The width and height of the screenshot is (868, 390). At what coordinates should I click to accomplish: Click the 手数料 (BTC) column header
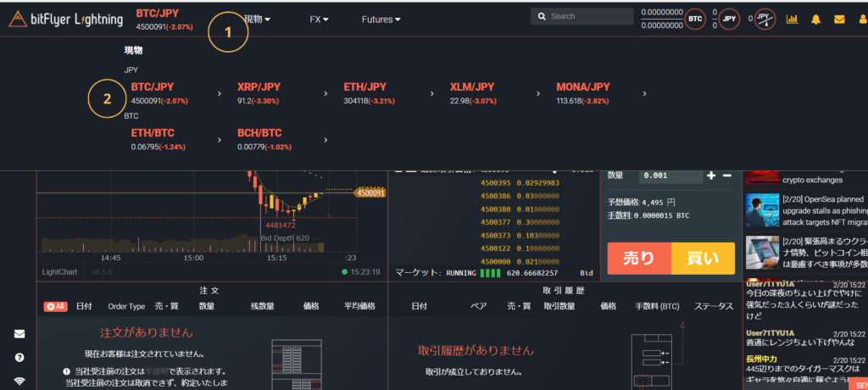(x=657, y=306)
